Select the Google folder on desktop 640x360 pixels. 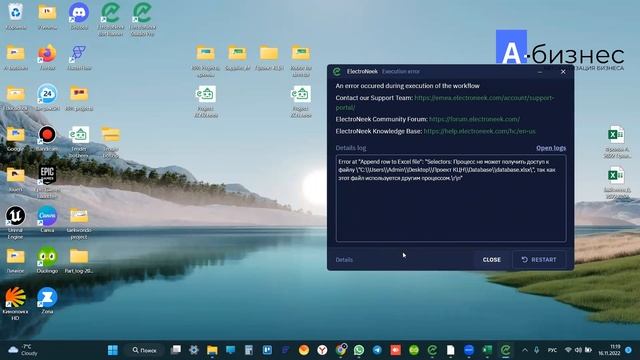point(16,138)
